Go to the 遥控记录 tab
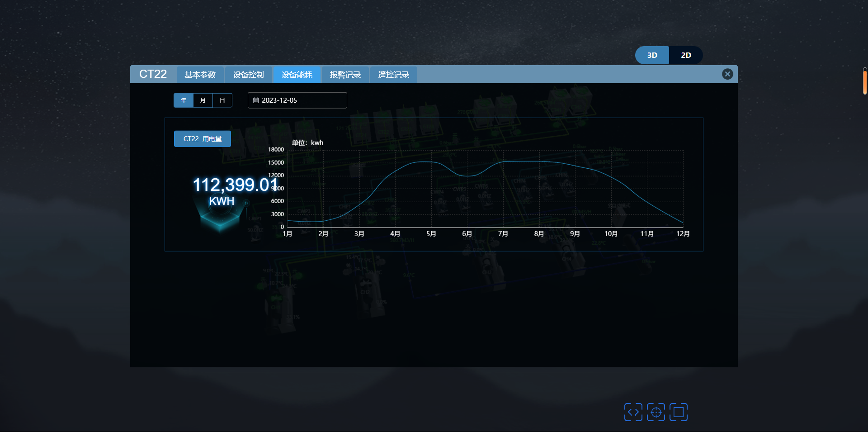Screen dimensions: 868x432 pyautogui.click(x=394, y=75)
